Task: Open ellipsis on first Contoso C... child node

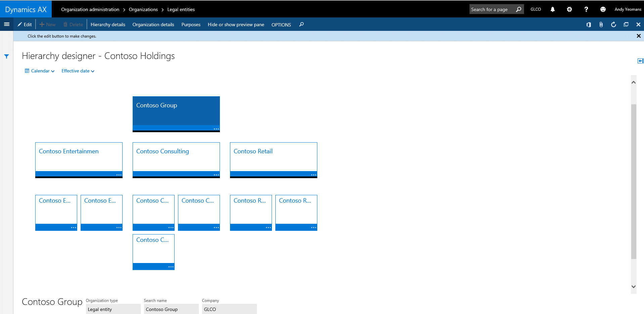Action: pos(171,227)
